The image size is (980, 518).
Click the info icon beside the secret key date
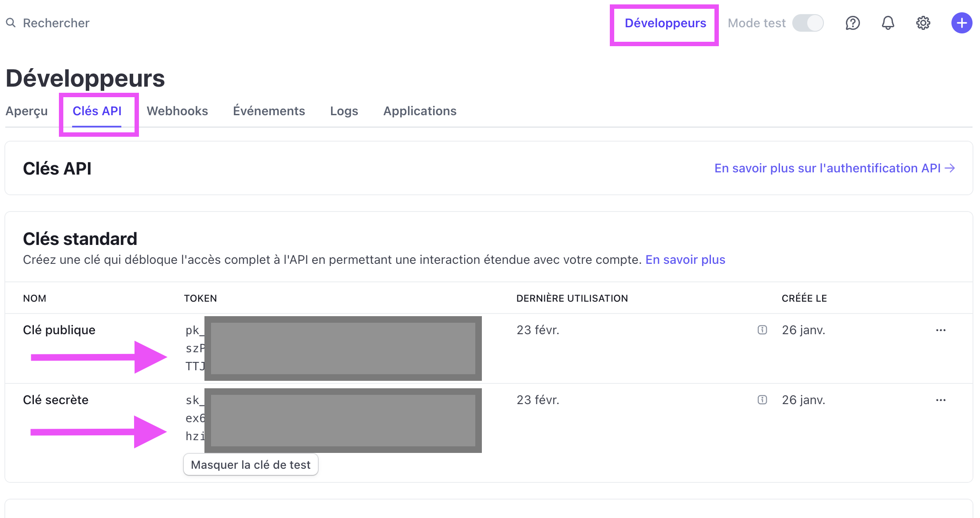pyautogui.click(x=762, y=399)
